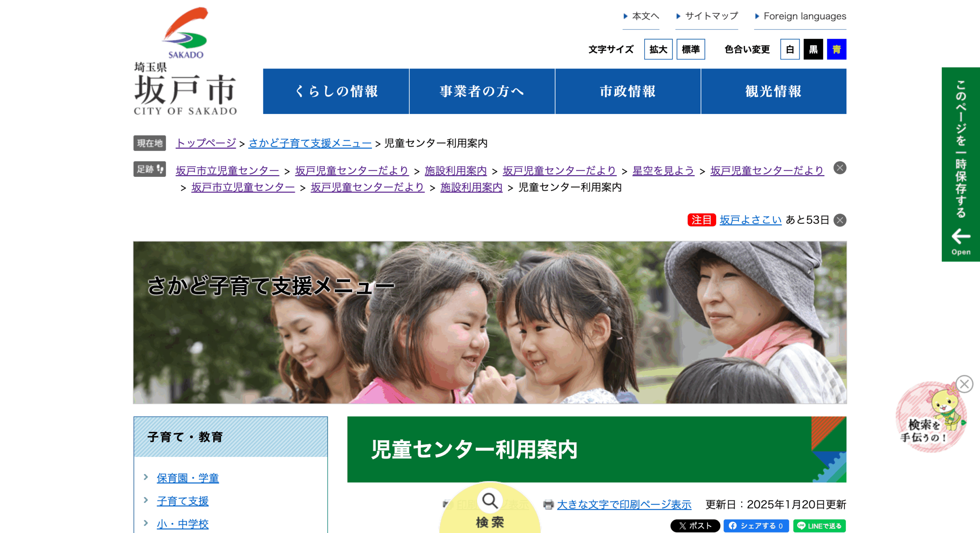Open 星空を見よう history link
980x533 pixels.
[663, 171]
